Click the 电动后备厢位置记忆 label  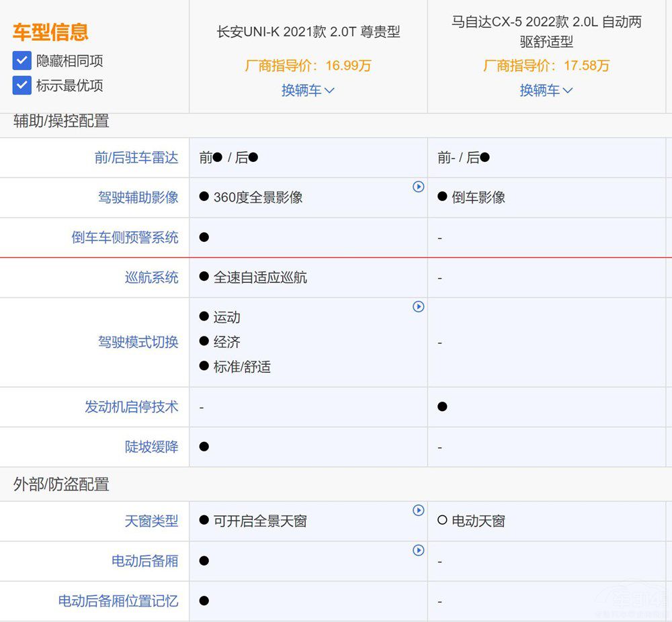click(x=118, y=601)
